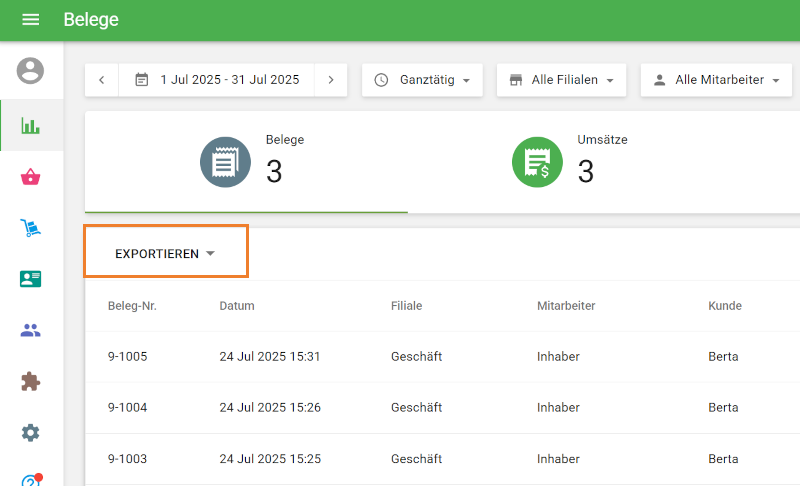800x486 pixels.
Task: Go to previous date period
Action: [102, 80]
